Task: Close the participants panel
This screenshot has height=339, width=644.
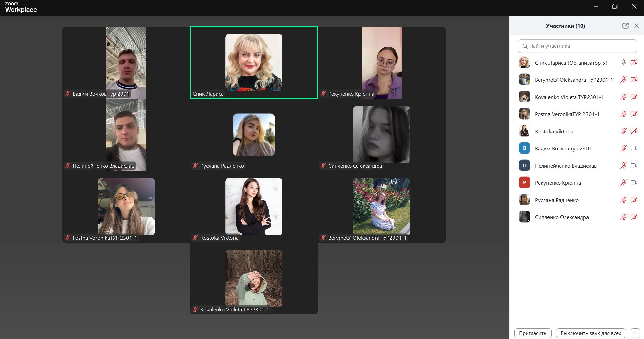Action: pyautogui.click(x=636, y=26)
